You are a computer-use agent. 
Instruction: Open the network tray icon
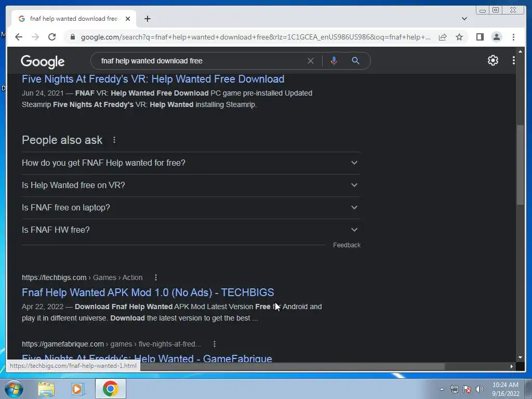click(x=454, y=389)
